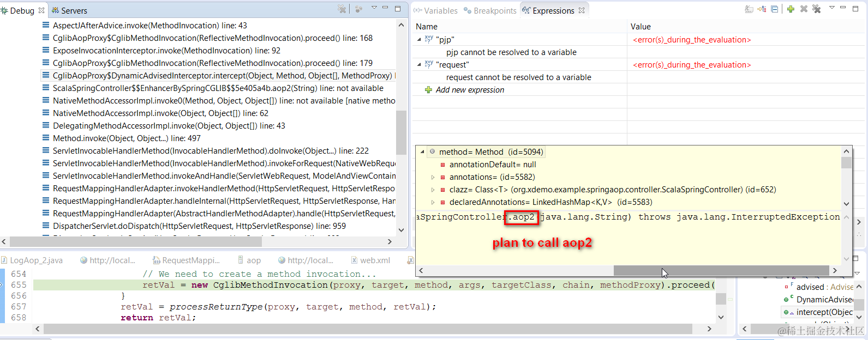Click error value of "pjp" expression
868x340 pixels.
692,40
